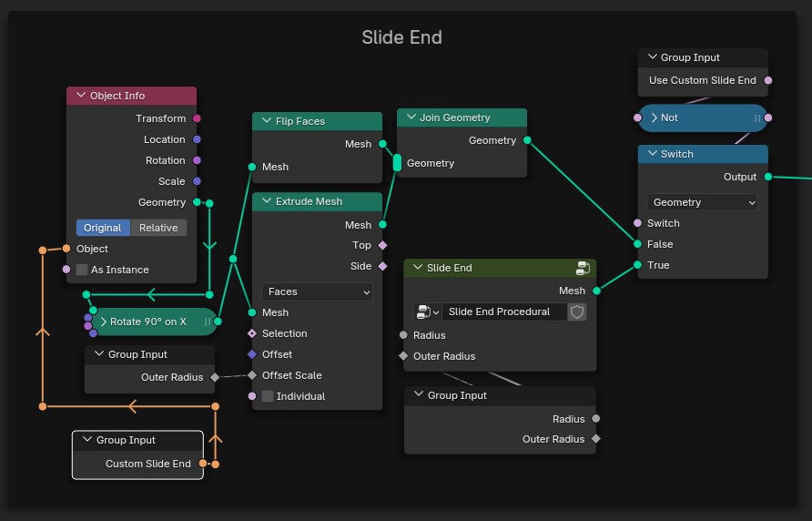Expand the collapsed Not node
812x521 pixels.
(654, 117)
